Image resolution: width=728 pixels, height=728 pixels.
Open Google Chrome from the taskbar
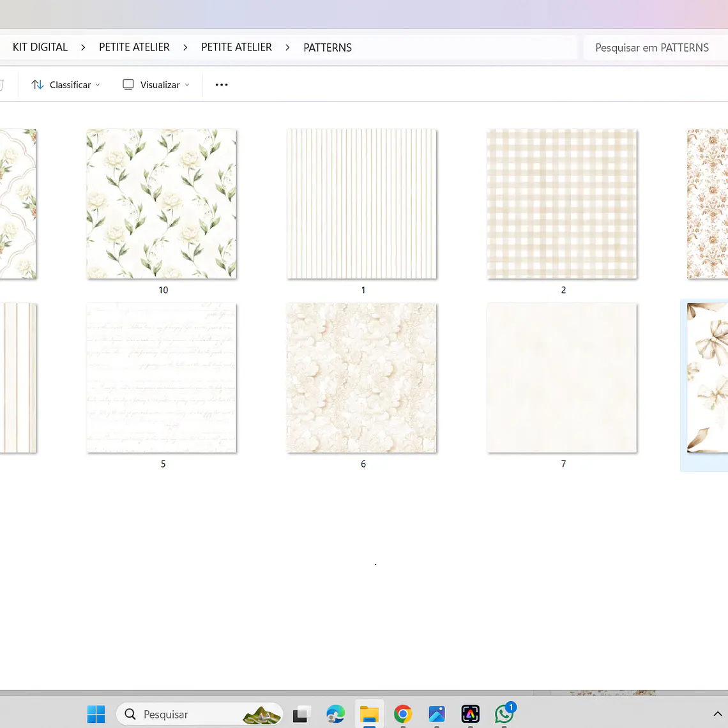pyautogui.click(x=403, y=714)
